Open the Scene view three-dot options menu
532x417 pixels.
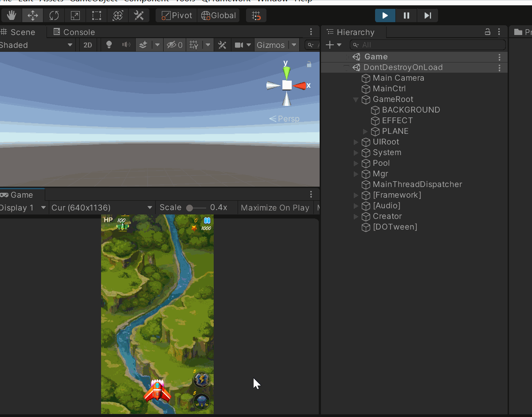(x=311, y=32)
